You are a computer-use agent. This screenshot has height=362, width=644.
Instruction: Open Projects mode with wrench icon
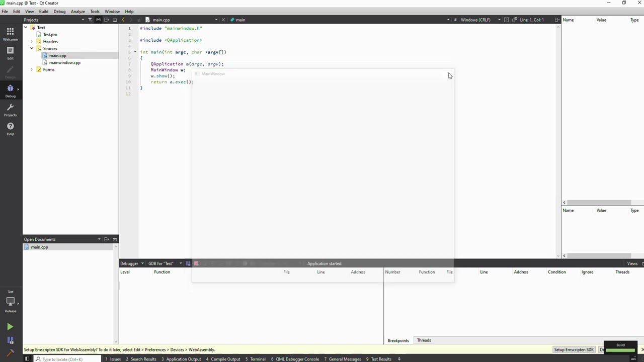click(x=10, y=110)
